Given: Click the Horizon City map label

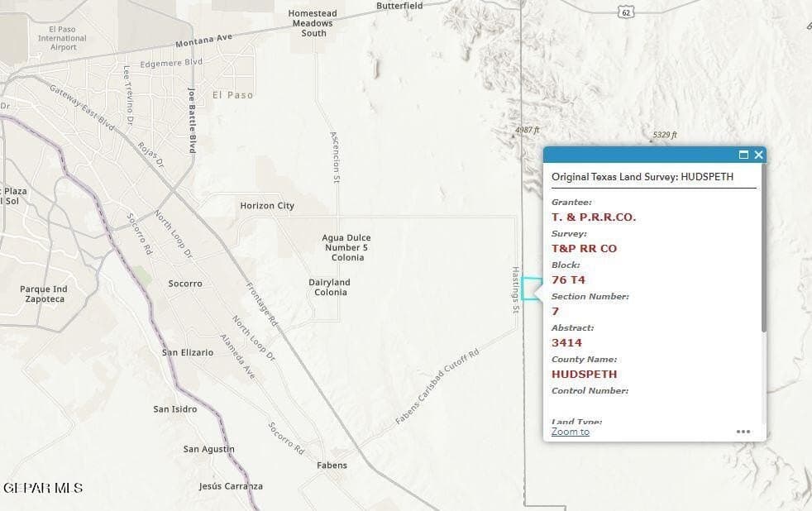Looking at the screenshot, I should tap(267, 205).
